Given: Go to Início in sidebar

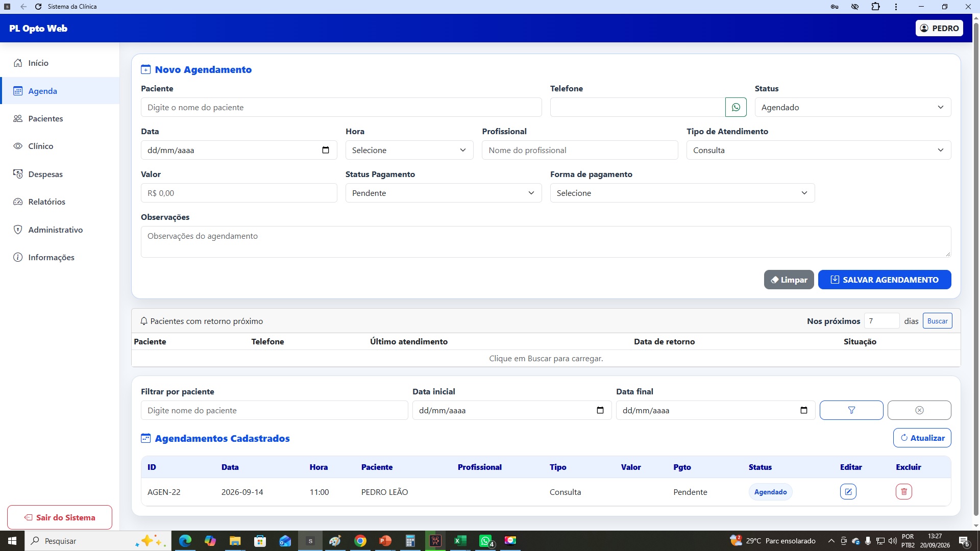Looking at the screenshot, I should tap(60, 63).
